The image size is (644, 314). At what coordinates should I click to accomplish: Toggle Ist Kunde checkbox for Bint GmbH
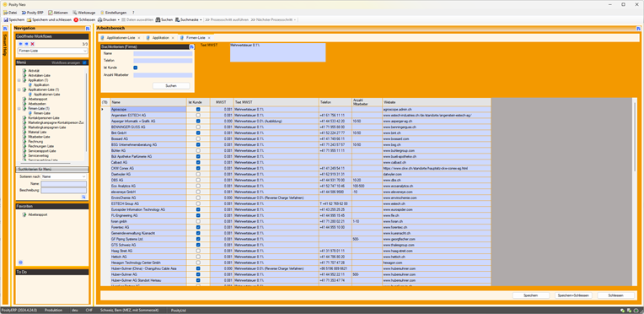coord(198,133)
